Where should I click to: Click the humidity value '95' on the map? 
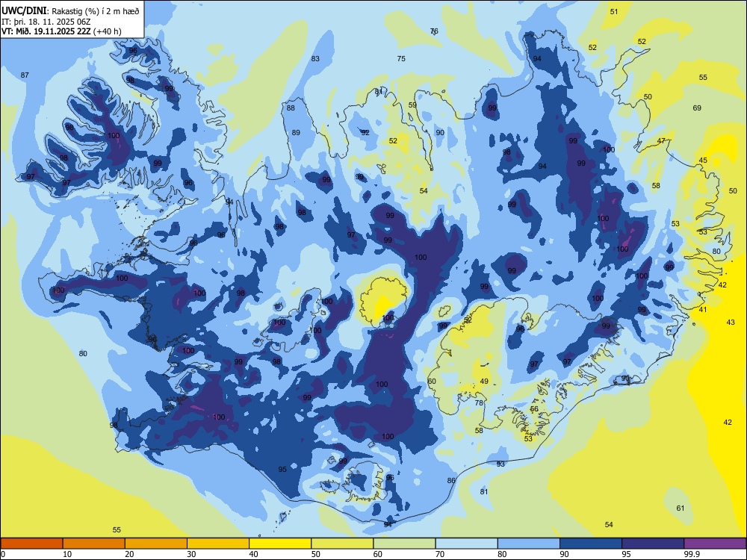coord(282,469)
